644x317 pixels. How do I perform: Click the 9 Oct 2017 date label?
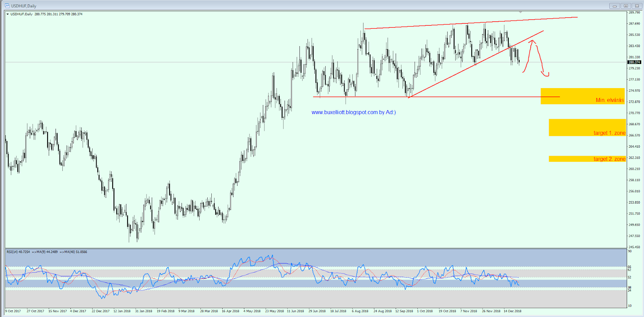point(13,311)
